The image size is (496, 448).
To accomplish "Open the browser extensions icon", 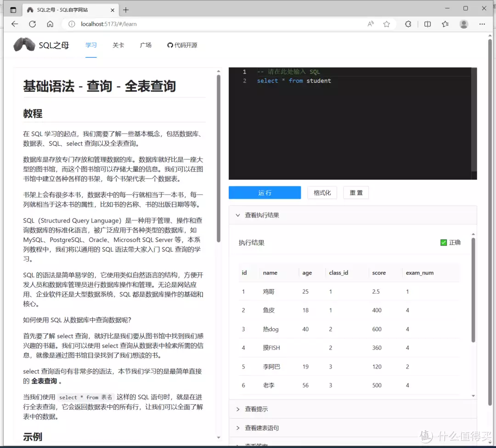I will [x=408, y=24].
